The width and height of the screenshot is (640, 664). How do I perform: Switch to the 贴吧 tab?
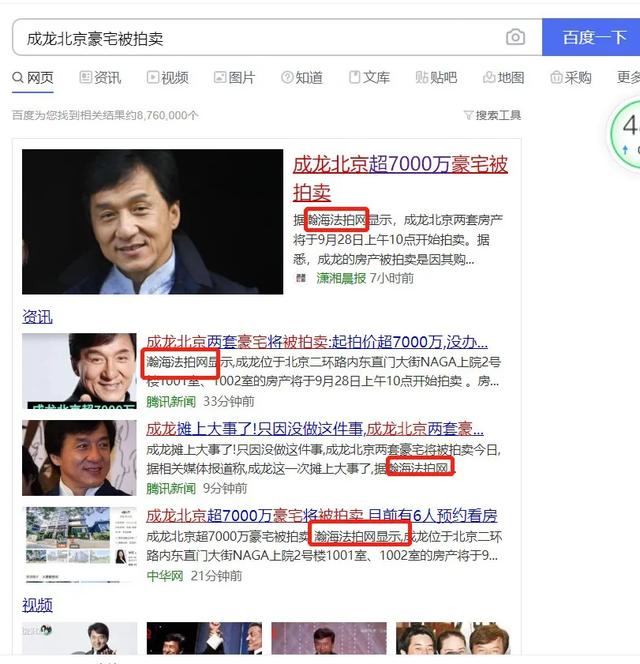pyautogui.click(x=436, y=78)
